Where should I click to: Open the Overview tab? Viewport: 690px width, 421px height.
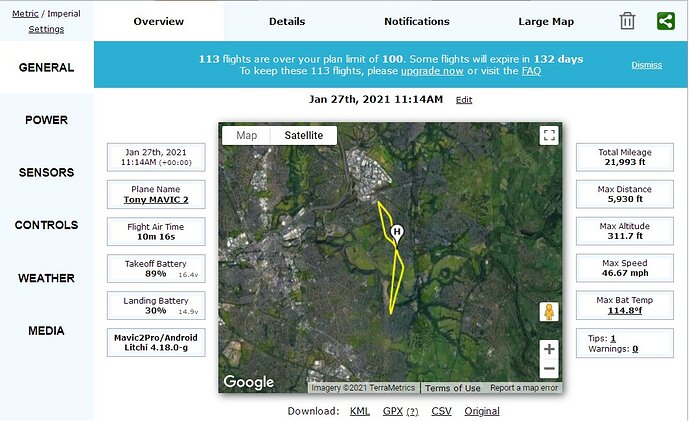tap(158, 22)
